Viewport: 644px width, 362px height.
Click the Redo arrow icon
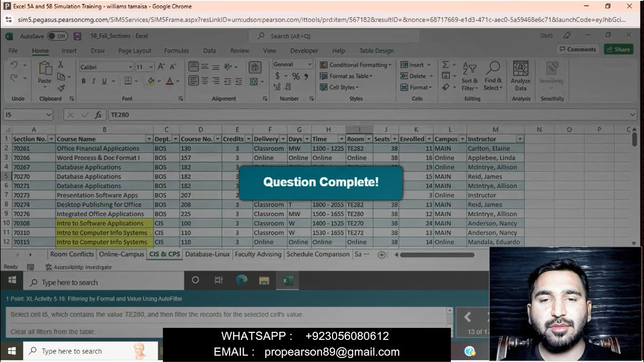pyautogui.click(x=14, y=77)
